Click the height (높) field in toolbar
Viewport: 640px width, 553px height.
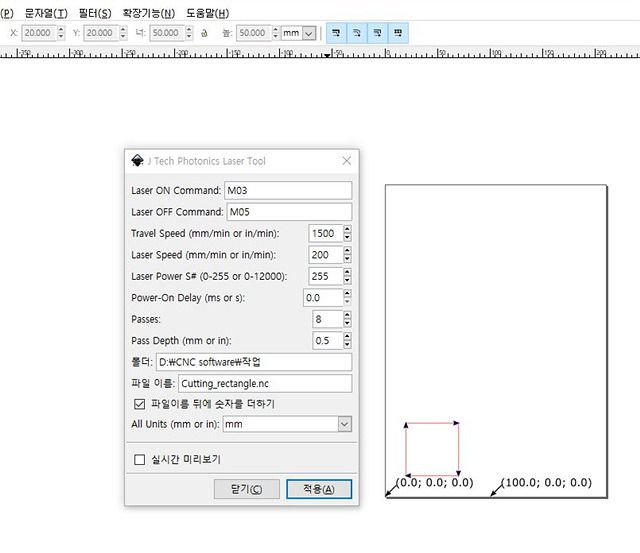tap(253, 33)
